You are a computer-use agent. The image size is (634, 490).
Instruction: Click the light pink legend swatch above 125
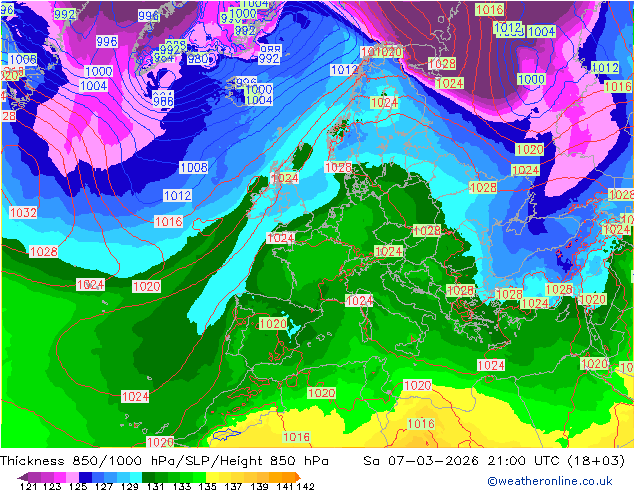click(x=72, y=477)
